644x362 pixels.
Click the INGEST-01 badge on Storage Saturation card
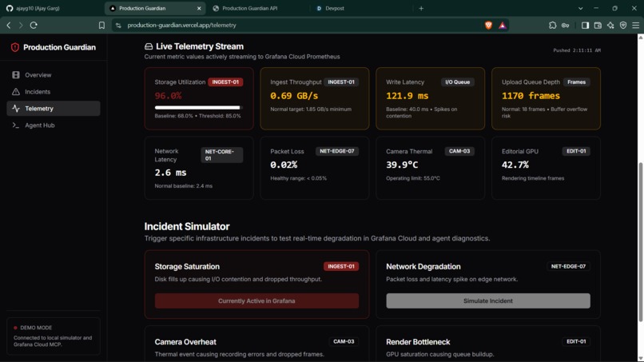(341, 266)
